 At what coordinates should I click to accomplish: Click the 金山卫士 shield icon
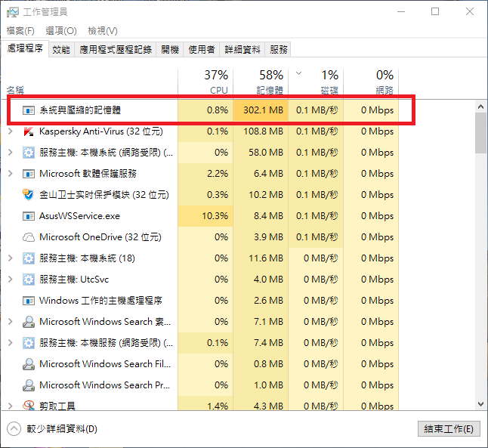point(28,195)
